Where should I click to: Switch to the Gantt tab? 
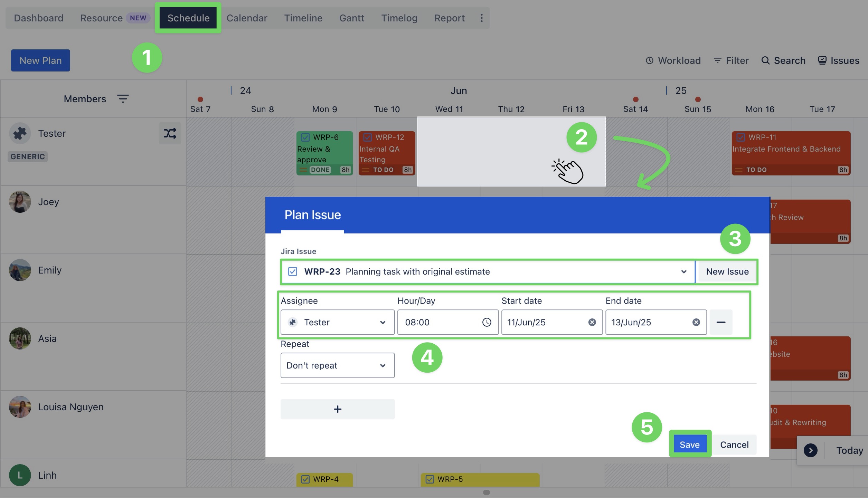(351, 18)
